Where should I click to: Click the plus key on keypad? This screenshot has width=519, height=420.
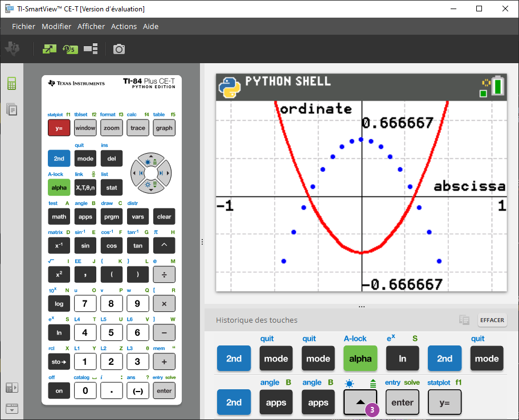pyautogui.click(x=164, y=362)
